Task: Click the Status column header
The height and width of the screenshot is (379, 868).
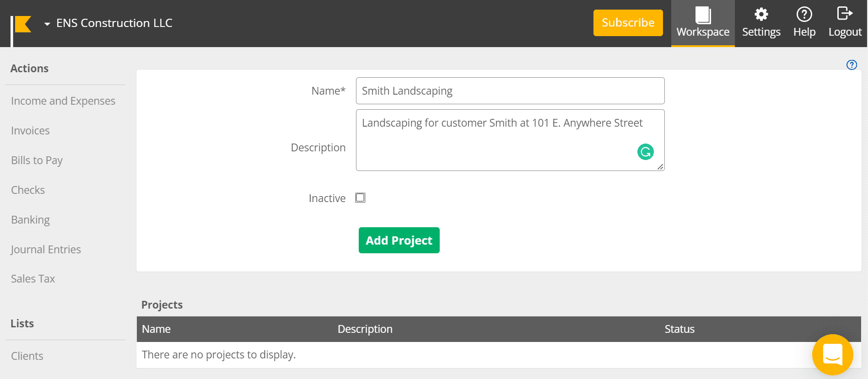Action: [x=679, y=329]
